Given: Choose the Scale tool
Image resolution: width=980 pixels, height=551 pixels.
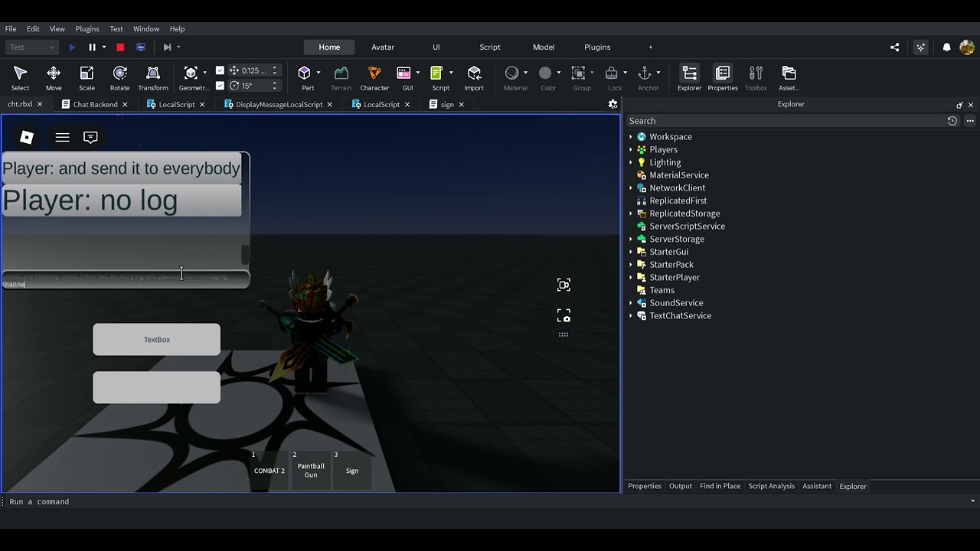Looking at the screenshot, I should pos(87,78).
